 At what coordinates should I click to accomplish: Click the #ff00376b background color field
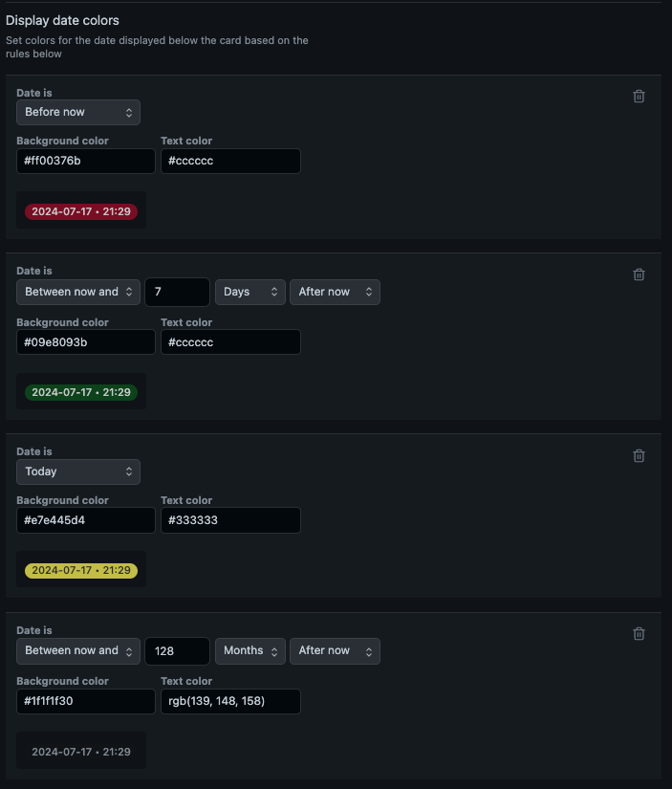85,161
